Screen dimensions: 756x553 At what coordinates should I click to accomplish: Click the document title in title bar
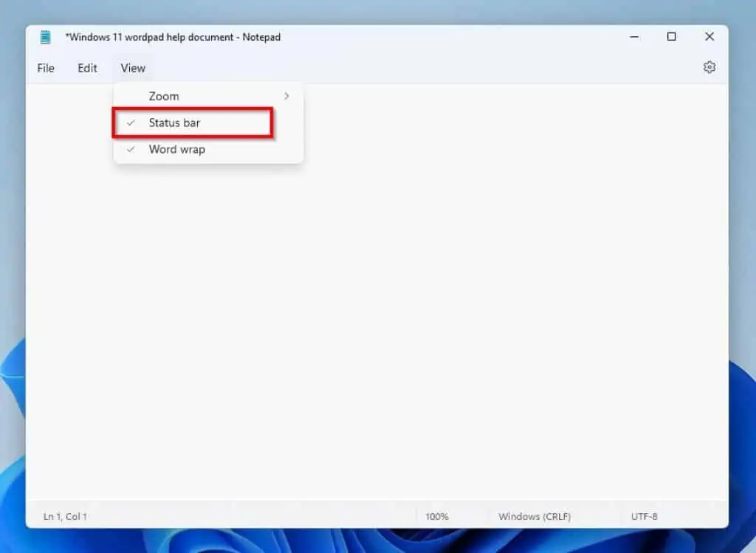click(x=173, y=37)
